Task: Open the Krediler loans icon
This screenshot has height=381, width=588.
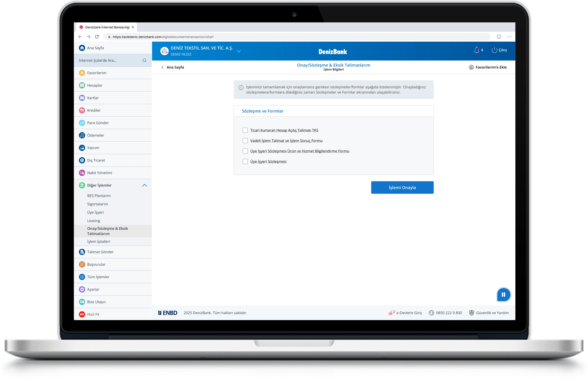Action: click(x=82, y=110)
